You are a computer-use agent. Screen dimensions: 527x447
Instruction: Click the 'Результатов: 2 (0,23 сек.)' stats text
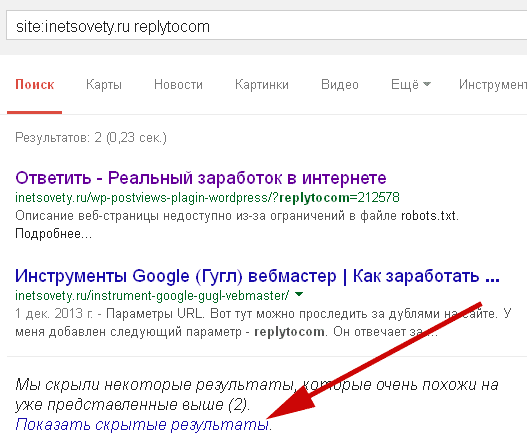tap(91, 137)
